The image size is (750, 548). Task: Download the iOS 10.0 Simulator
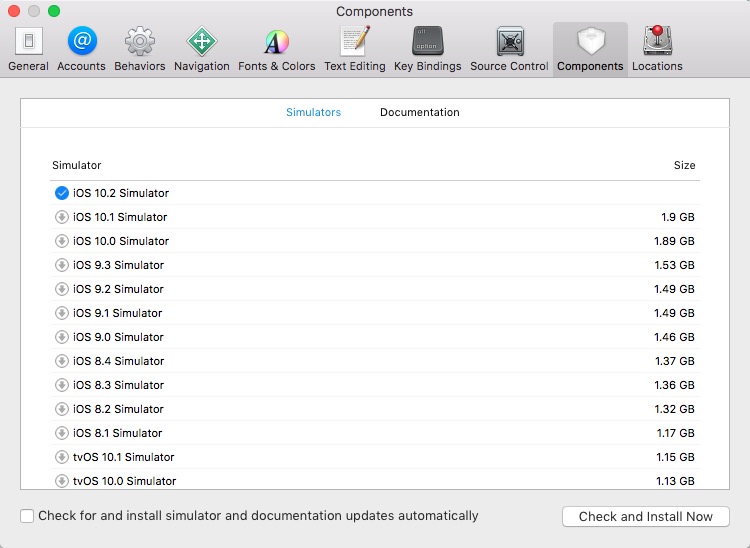pyautogui.click(x=62, y=241)
